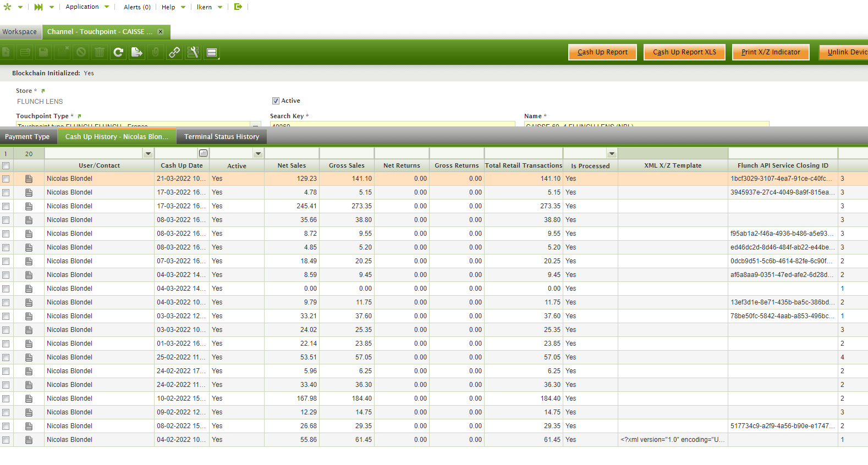Click the Refresh toolbar icon

[x=118, y=52]
